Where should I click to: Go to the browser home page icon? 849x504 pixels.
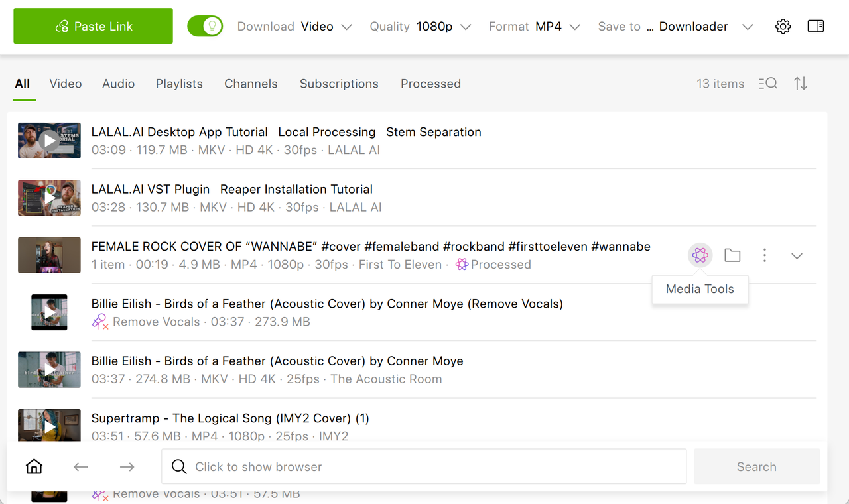click(x=34, y=467)
